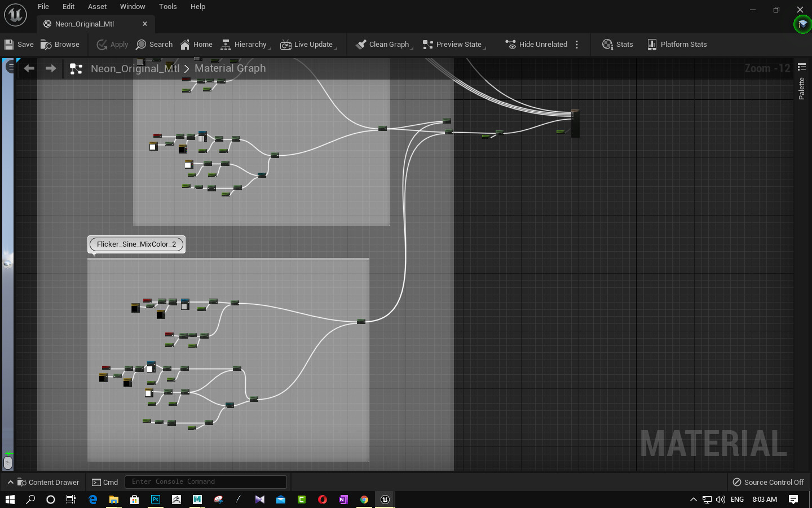The width and height of the screenshot is (812, 508).
Task: Toggle Live Update
Action: pyautogui.click(x=308, y=45)
